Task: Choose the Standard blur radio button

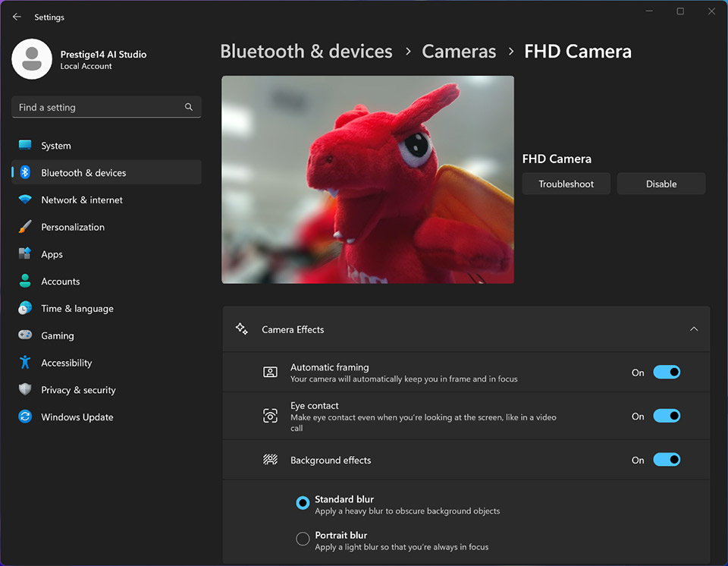Action: pos(303,502)
